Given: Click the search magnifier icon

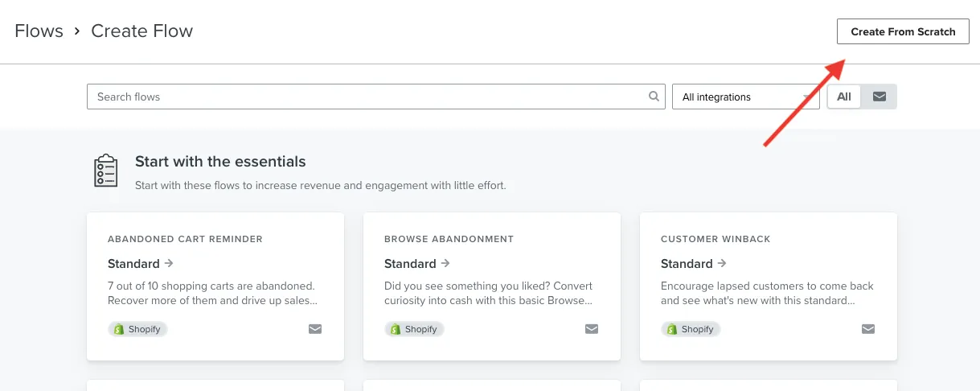Looking at the screenshot, I should (654, 97).
